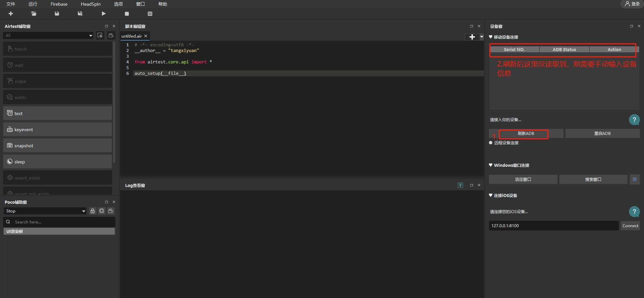Click the new script plus icon in toolbar
The height and width of the screenshot is (298, 644).
point(11,14)
